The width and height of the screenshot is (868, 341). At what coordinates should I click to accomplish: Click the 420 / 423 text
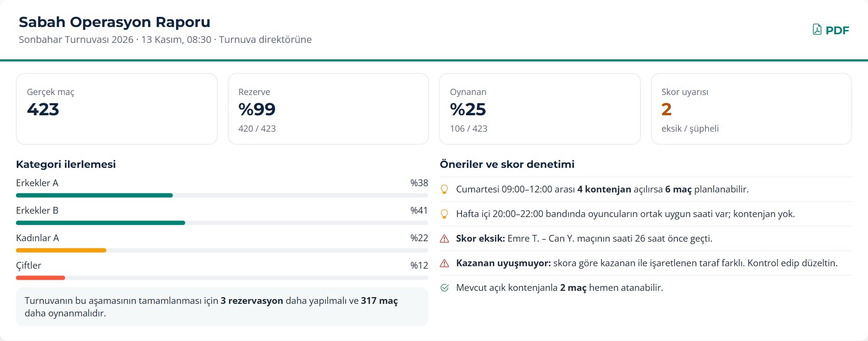click(257, 129)
